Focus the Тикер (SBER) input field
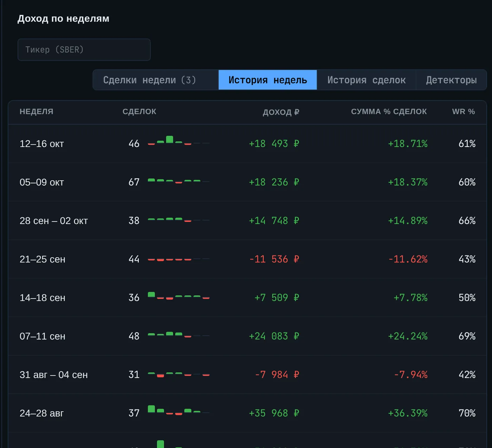This screenshot has height=448, width=492. (x=84, y=50)
